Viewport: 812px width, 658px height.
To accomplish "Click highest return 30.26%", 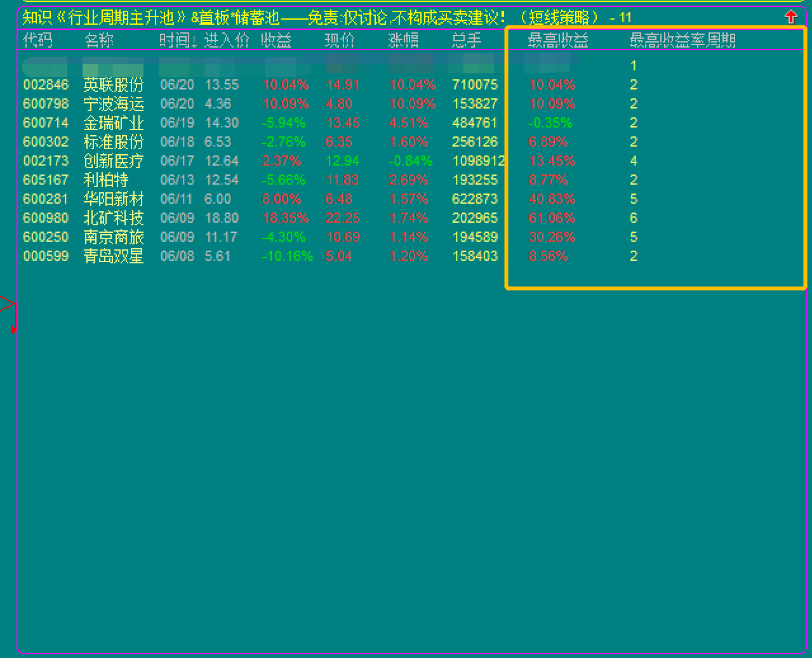I will click(552, 237).
